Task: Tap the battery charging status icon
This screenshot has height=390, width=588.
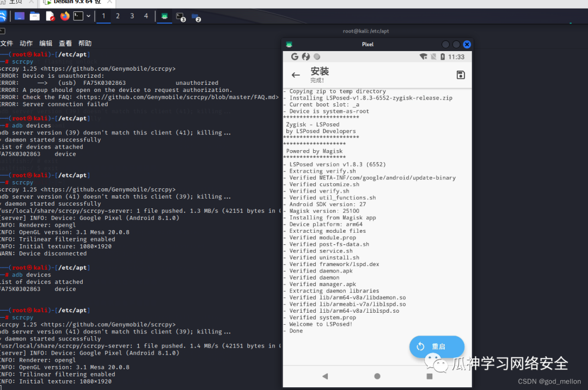Action: 443,57
